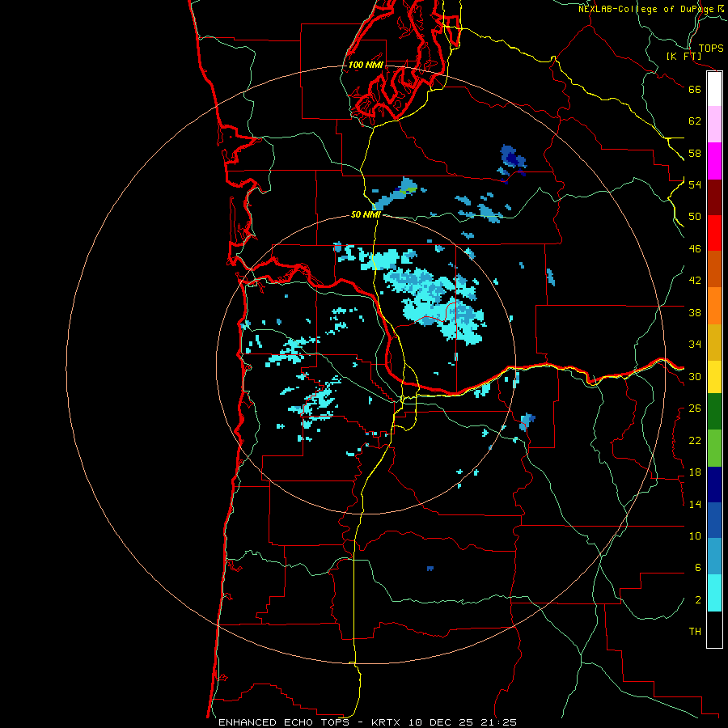The width and height of the screenshot is (728, 728).
Task: Click the white 66 kft color swatch
Action: (714, 89)
